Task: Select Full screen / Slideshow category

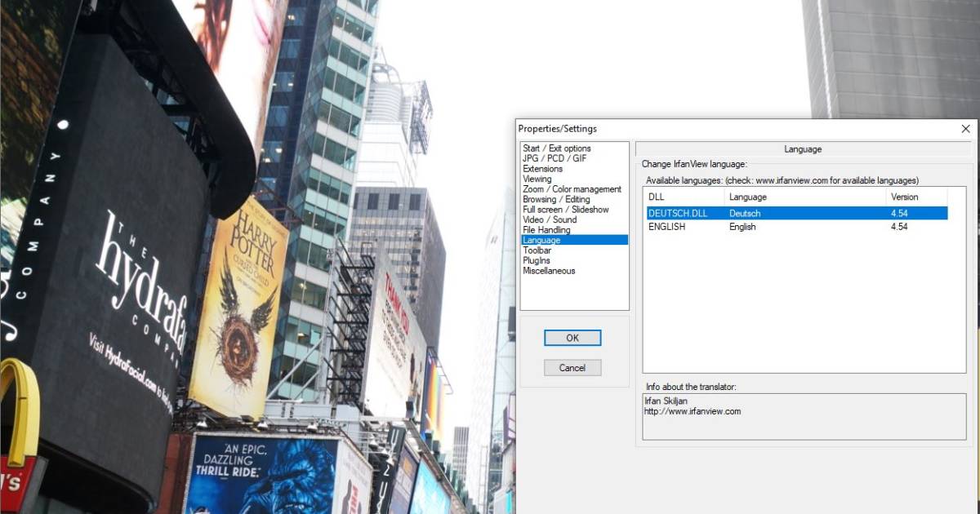Action: click(x=566, y=210)
